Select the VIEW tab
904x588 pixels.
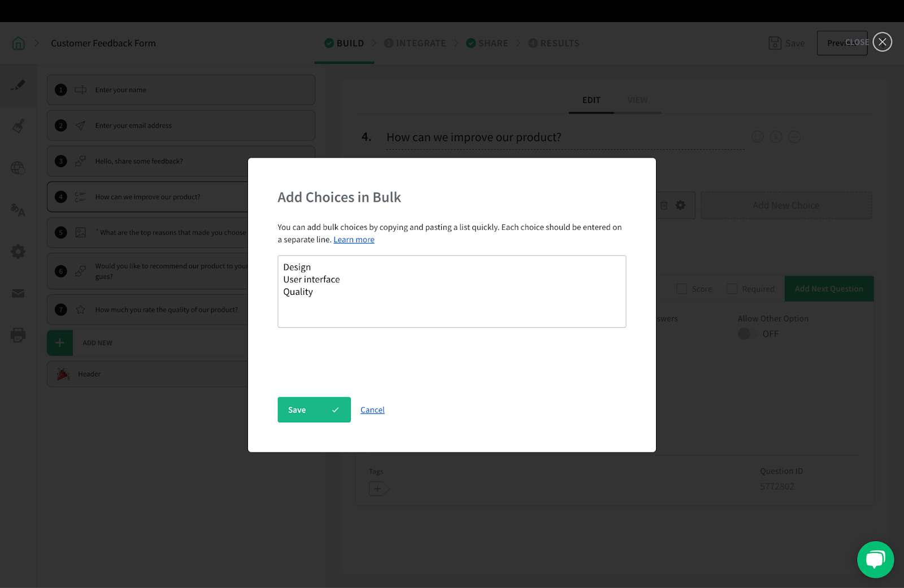[x=637, y=100]
